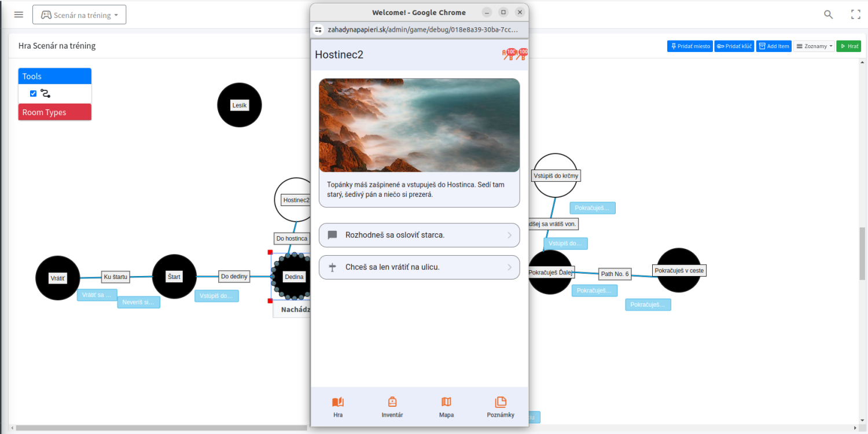The height and width of the screenshot is (434, 868).
Task: Click the Pridať miesto button
Action: coord(690,46)
